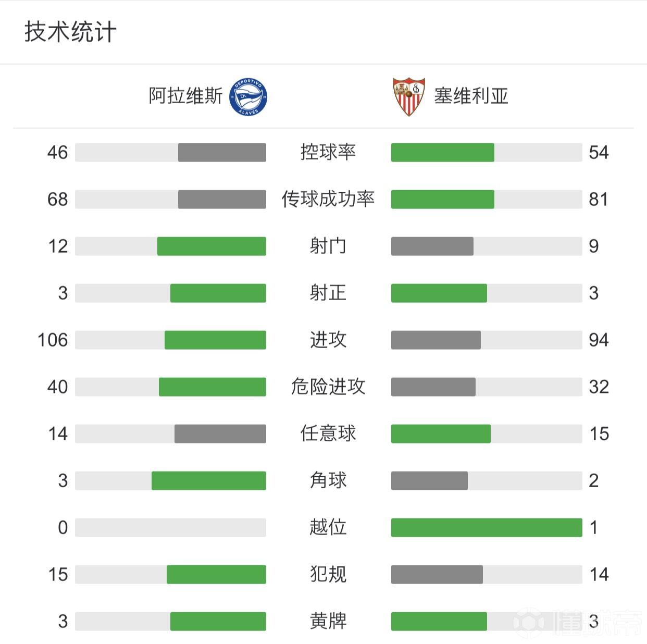Open the 阿拉维斯 team name link
This screenshot has width=647, height=644.
185,96
